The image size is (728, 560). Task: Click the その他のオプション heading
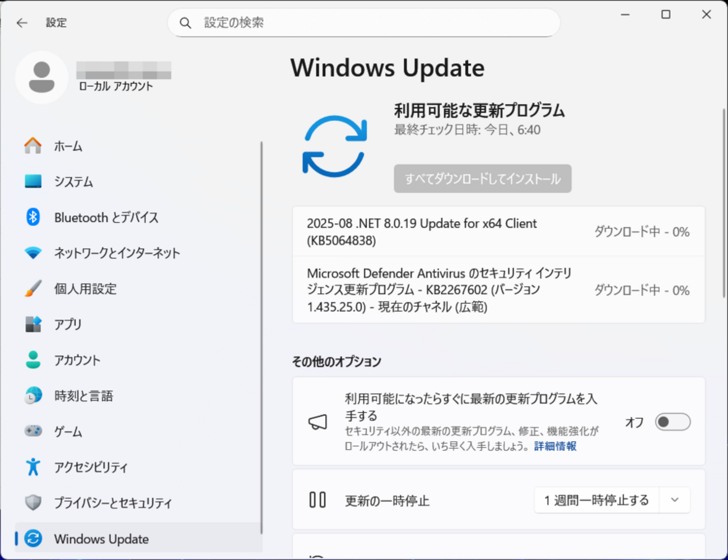(x=337, y=362)
